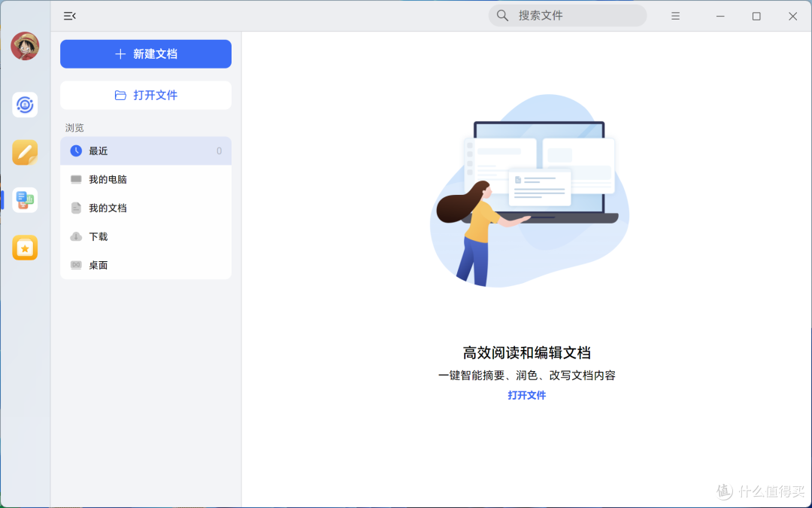Open the hamburger menu in the title bar

(675, 16)
